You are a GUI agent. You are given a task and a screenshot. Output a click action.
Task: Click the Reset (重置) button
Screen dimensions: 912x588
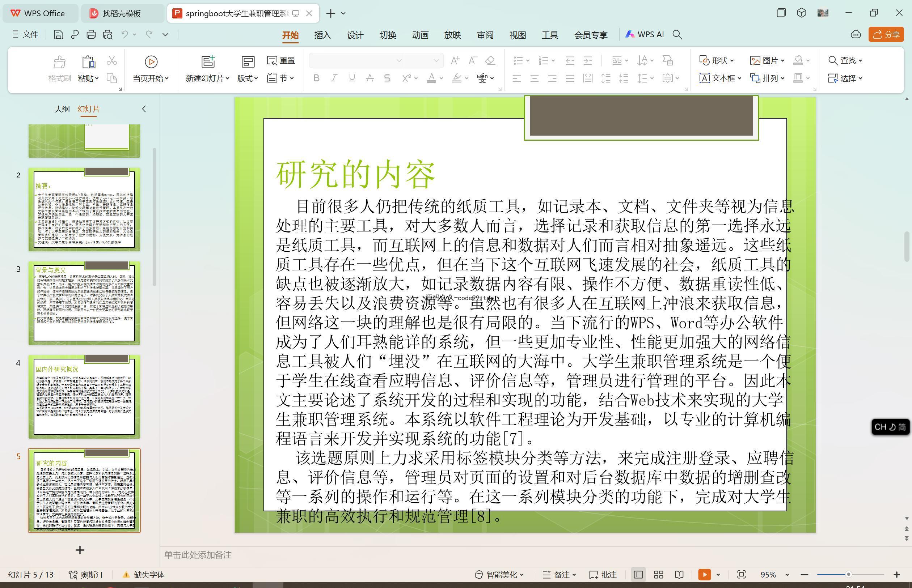(x=281, y=61)
